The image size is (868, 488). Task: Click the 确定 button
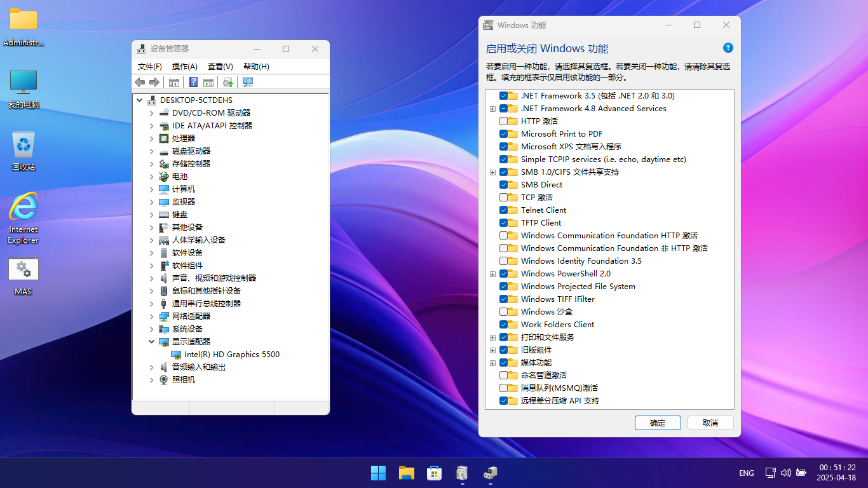(658, 423)
